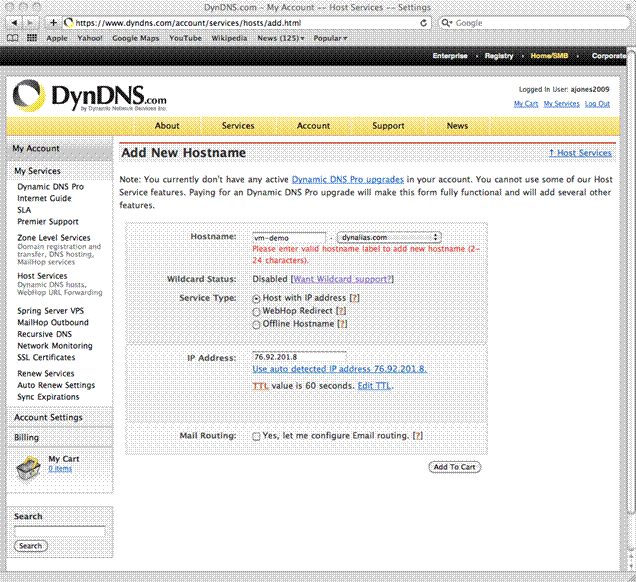Click the browser Back arrow button

pos(15,23)
